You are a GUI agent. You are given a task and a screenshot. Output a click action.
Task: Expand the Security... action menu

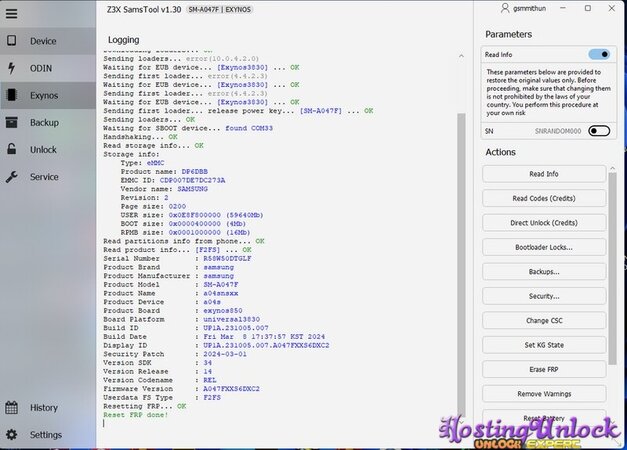[544, 296]
